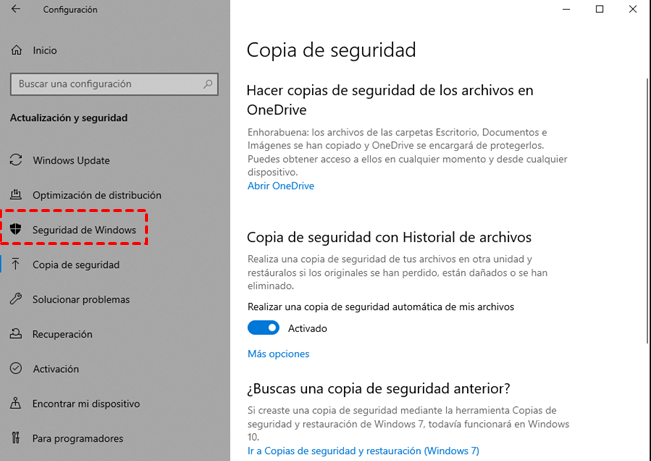
Task: Click the Más opciones link
Action: click(278, 354)
